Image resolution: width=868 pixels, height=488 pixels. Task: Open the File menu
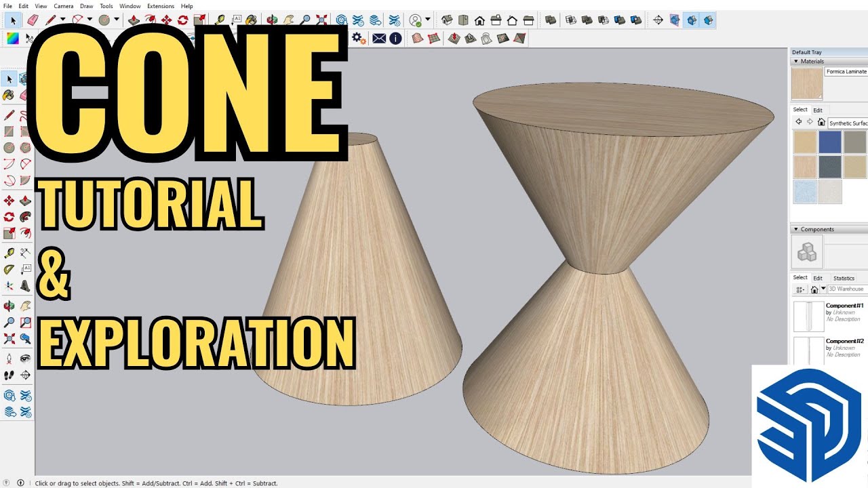click(8, 6)
